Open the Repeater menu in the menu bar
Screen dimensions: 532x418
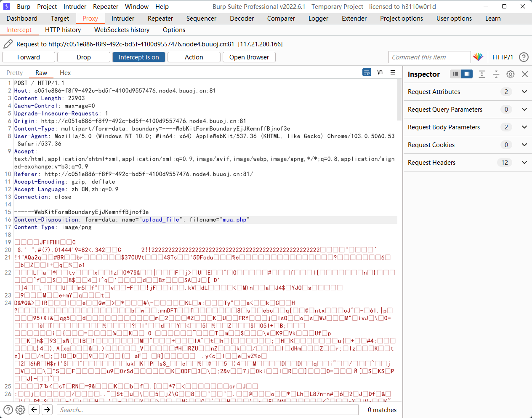[x=106, y=6]
